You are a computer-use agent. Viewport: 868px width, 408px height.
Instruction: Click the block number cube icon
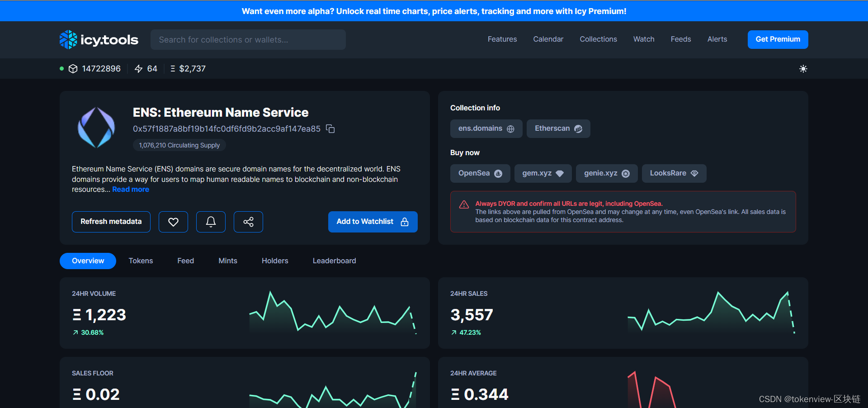(73, 69)
